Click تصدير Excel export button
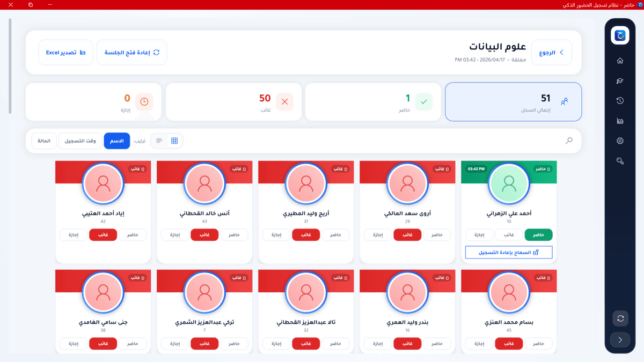 click(65, 53)
